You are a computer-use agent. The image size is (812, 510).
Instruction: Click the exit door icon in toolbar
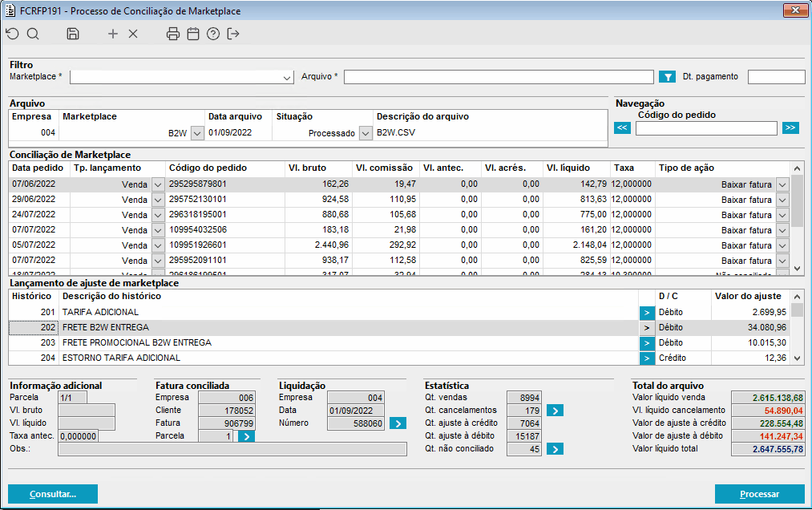233,34
